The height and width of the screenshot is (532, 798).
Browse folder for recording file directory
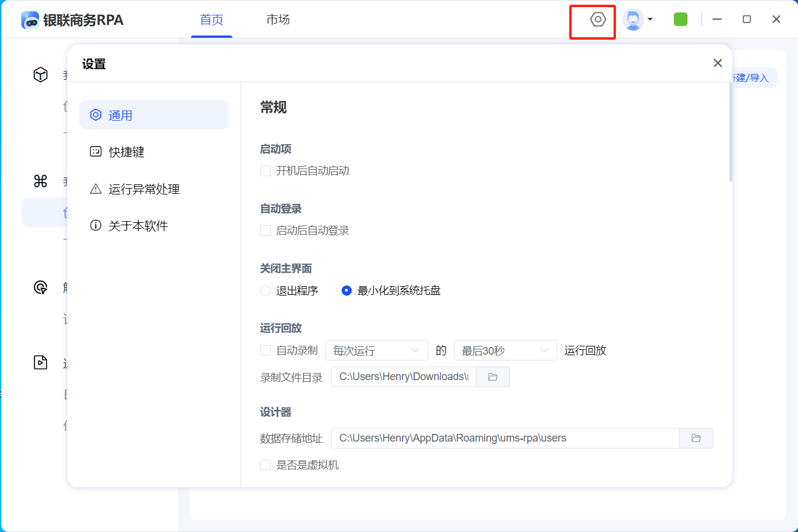tap(492, 377)
